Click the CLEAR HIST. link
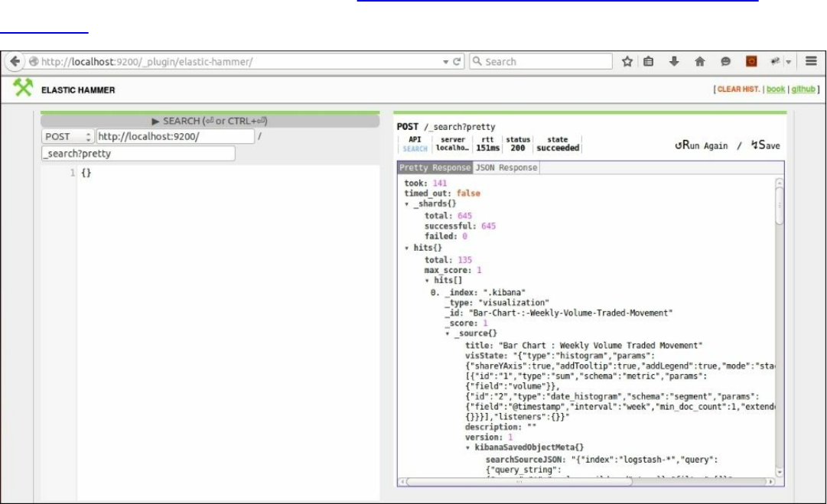The width and height of the screenshot is (827, 504). pos(738,89)
